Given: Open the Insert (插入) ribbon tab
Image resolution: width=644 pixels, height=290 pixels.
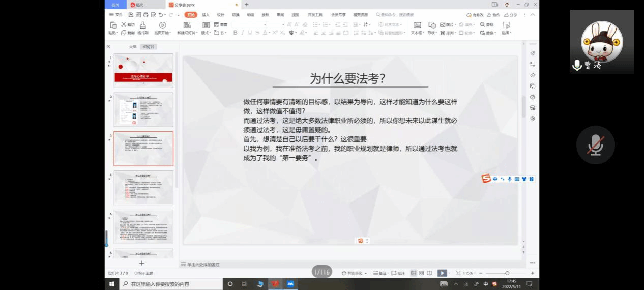Looking at the screenshot, I should pyautogui.click(x=206, y=15).
